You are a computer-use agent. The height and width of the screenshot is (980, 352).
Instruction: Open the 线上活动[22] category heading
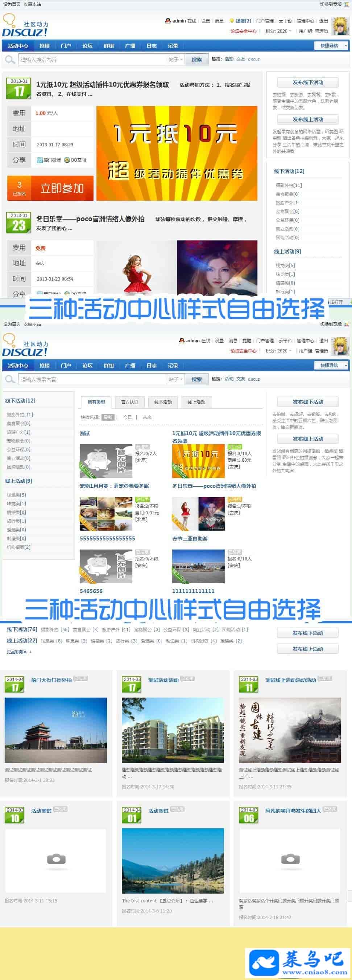click(22, 641)
